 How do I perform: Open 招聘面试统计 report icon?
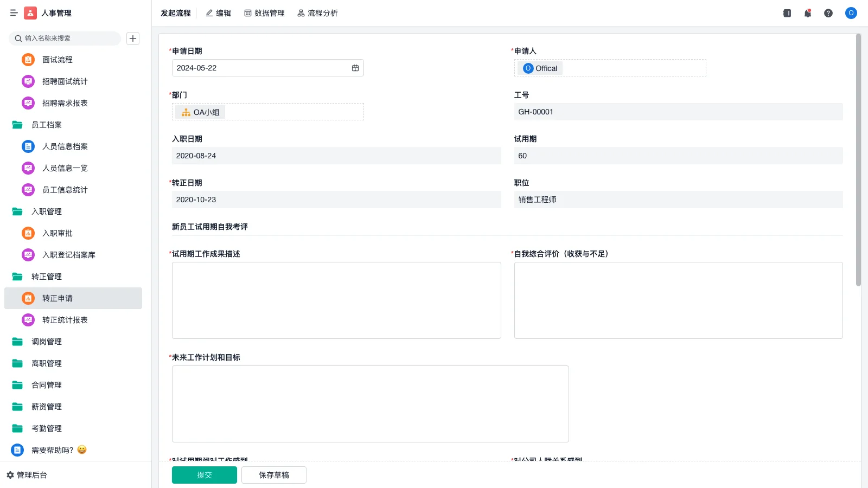click(28, 81)
